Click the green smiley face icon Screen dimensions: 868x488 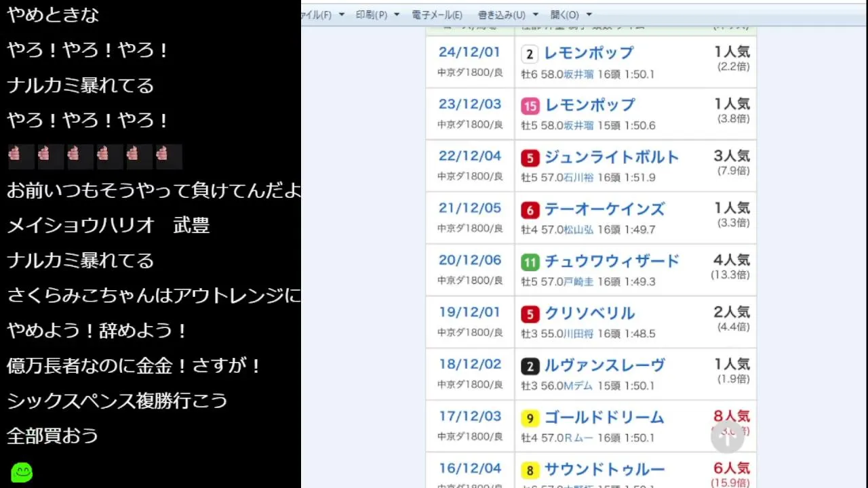point(22,472)
